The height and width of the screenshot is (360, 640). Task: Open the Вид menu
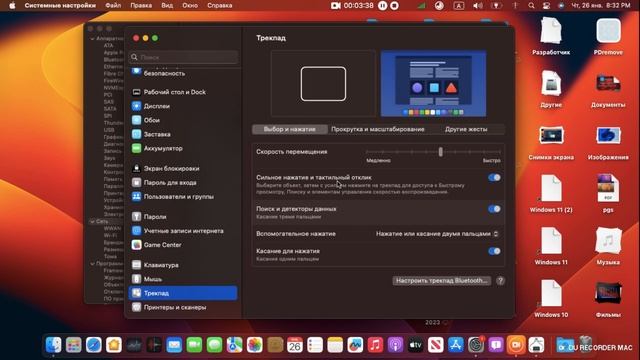167,6
